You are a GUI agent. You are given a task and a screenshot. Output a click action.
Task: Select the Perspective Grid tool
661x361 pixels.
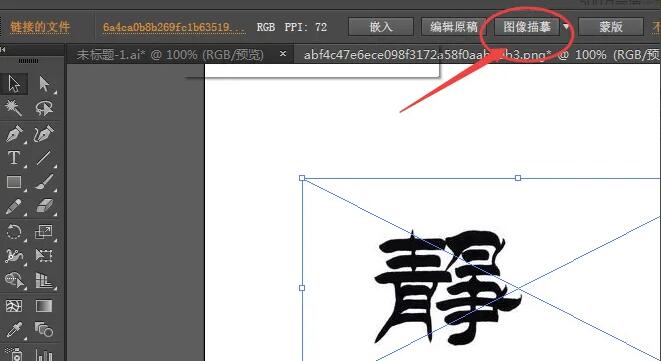tap(44, 280)
